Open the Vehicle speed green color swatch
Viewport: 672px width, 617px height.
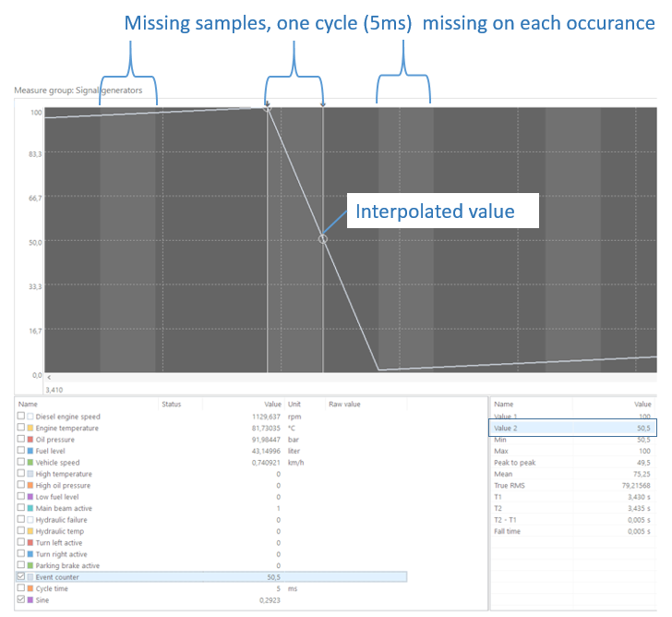(30, 462)
